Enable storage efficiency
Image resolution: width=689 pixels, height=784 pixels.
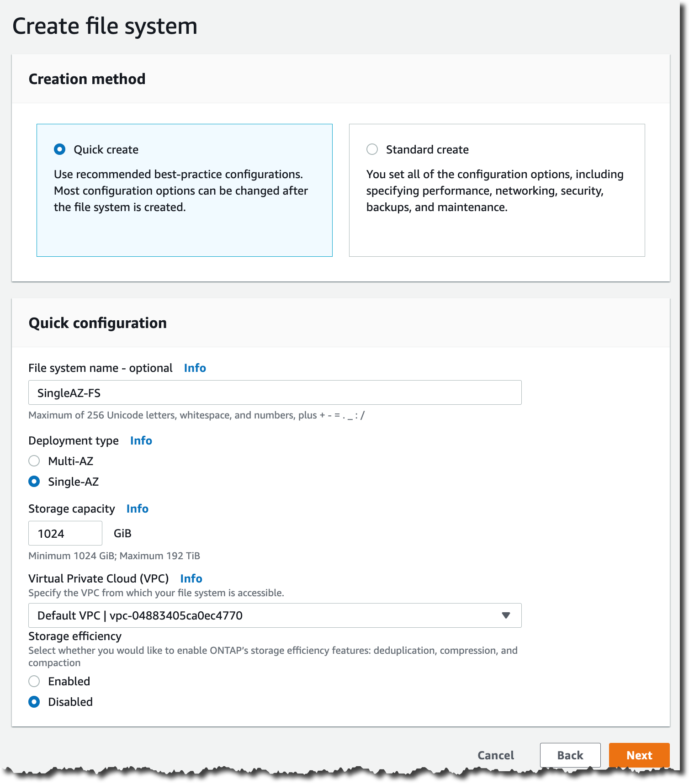click(34, 681)
